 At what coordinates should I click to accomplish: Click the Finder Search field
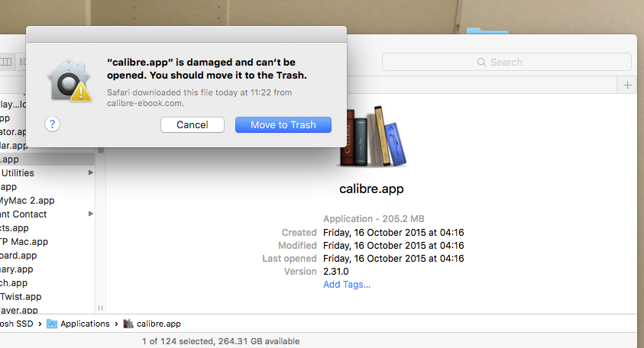(x=506, y=62)
